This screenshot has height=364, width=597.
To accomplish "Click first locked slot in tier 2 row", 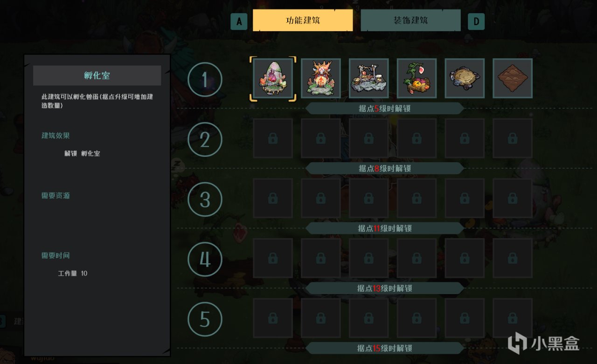I will tap(273, 138).
